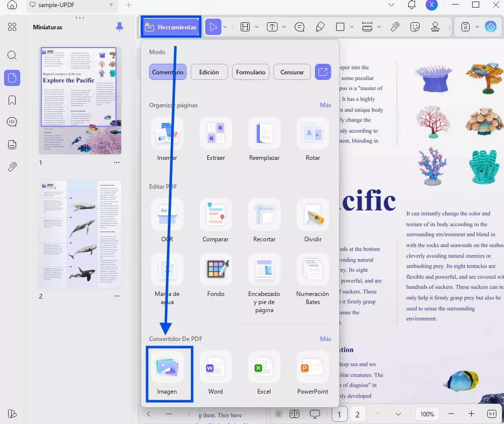Viewport: 504px width, 424px height.
Task: Select the stamp tool
Action: (x=435, y=27)
